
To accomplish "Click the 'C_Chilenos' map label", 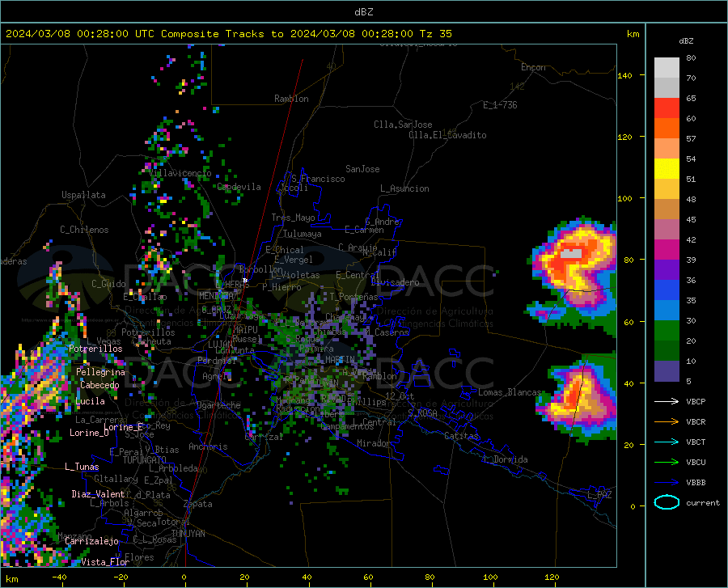I will 84,230.
